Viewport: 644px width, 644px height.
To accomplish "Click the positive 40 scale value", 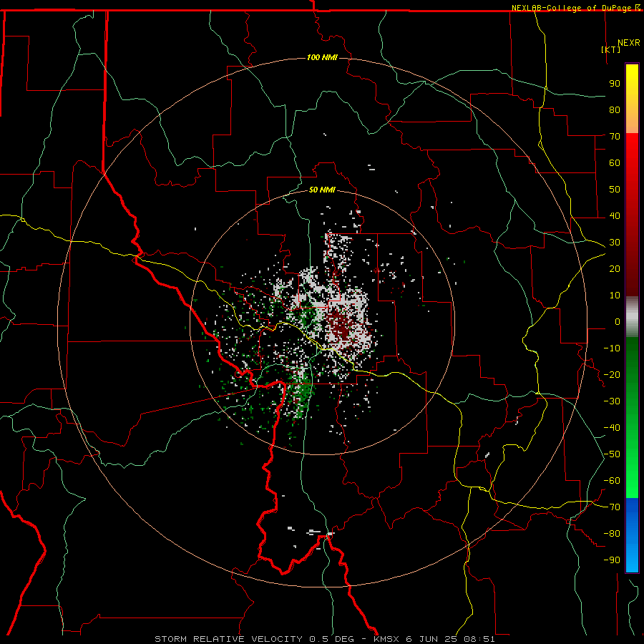I will click(x=615, y=215).
